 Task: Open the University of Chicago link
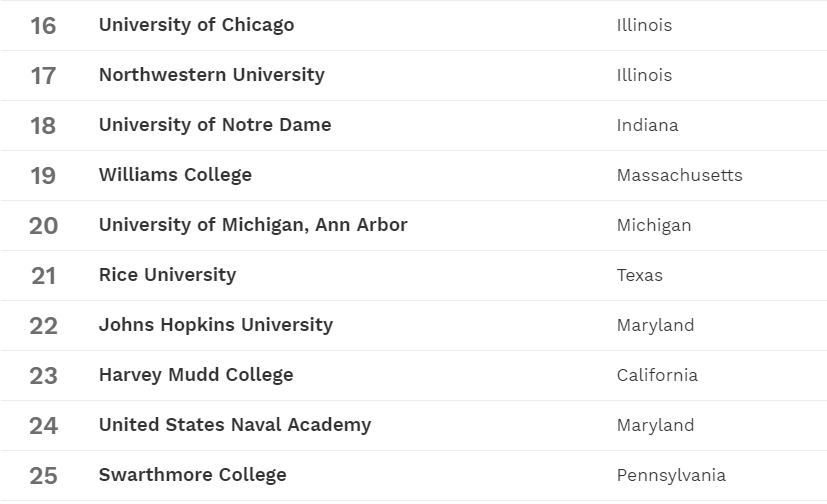(196, 25)
